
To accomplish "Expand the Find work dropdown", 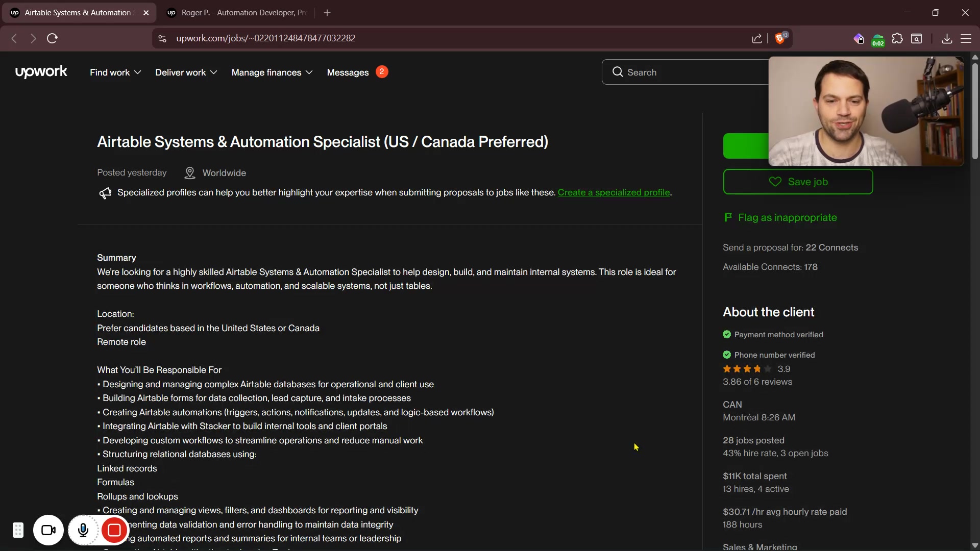I will coord(115,72).
